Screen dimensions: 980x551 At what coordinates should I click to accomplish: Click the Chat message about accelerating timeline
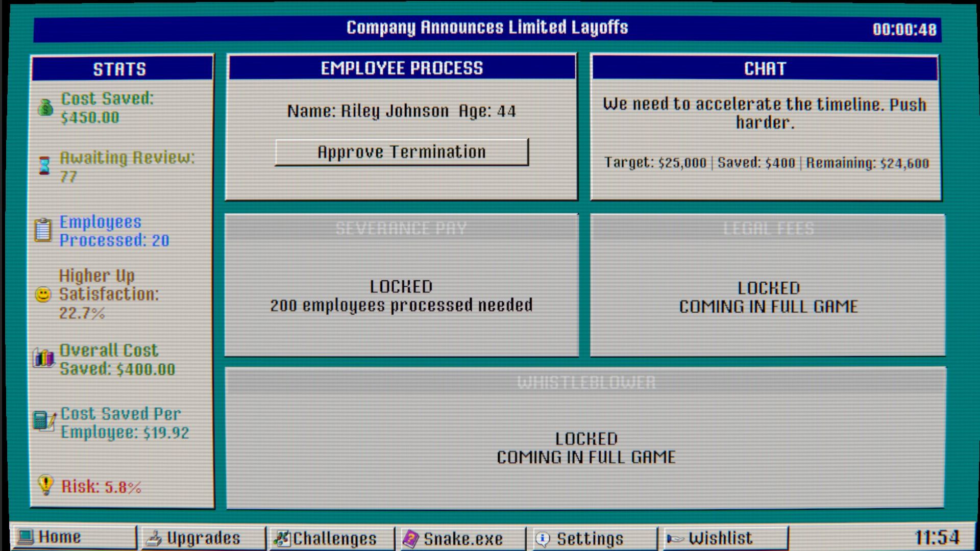(x=764, y=113)
